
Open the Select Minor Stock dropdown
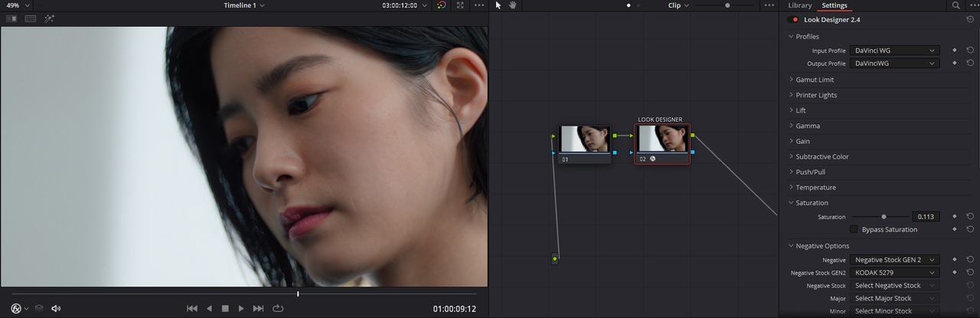click(895, 311)
